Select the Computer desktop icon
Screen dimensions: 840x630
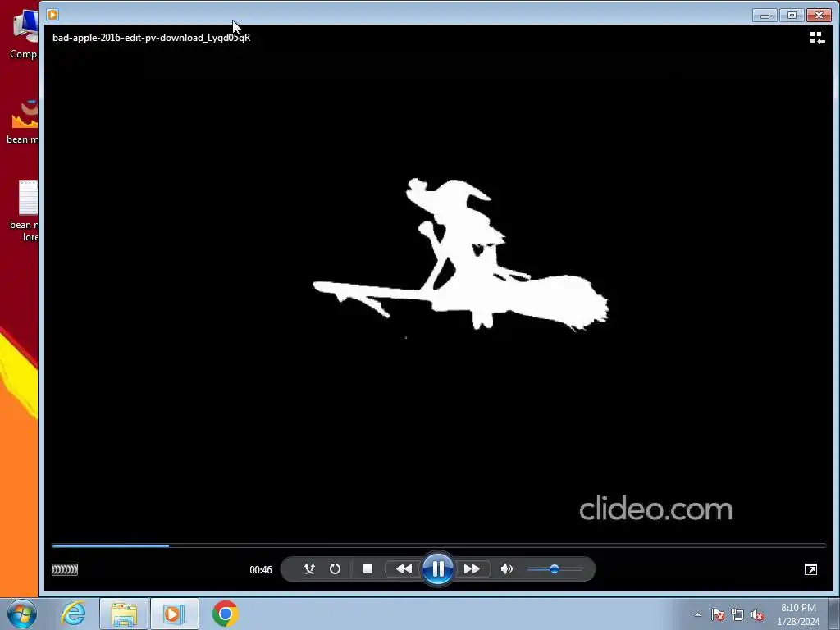point(24,34)
